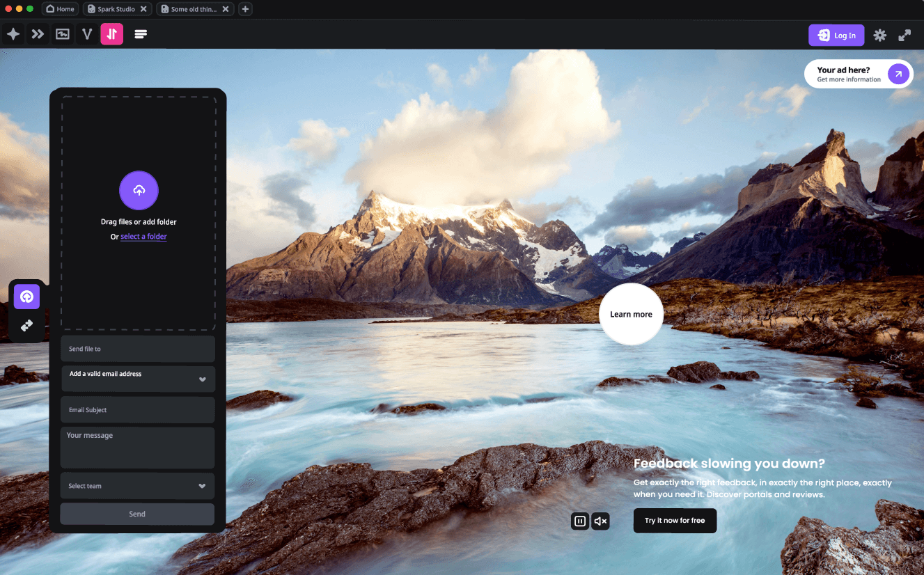
Task: Select the V icon in the toolbar
Action: (x=86, y=34)
